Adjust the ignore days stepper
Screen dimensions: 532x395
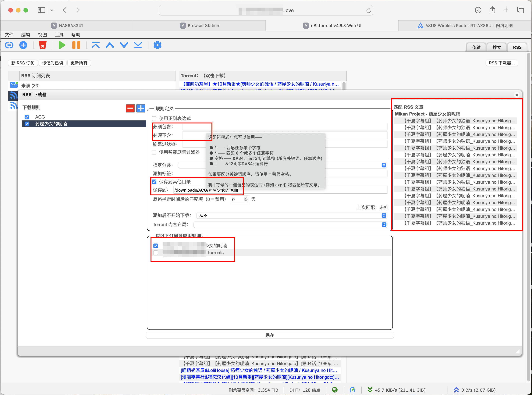tap(246, 199)
